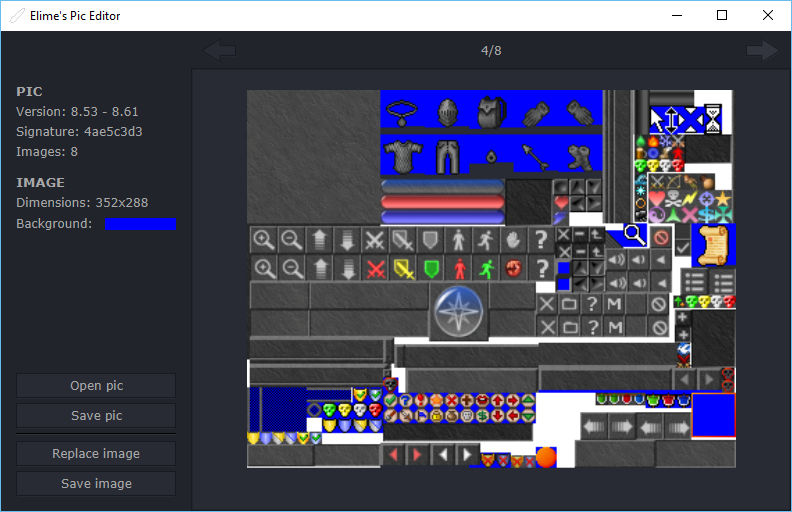The image size is (792, 512).
Task: Click the boots sprite in the image
Action: click(579, 158)
